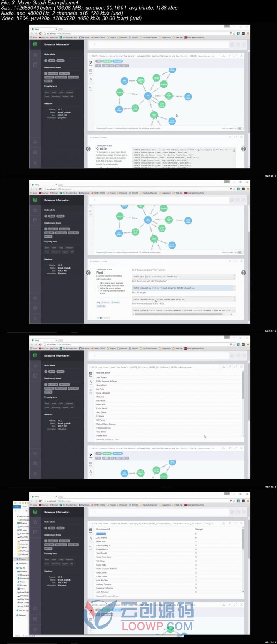Open RETURN help pill on Find slide
Screen dimensions: 277x644
point(102,306)
